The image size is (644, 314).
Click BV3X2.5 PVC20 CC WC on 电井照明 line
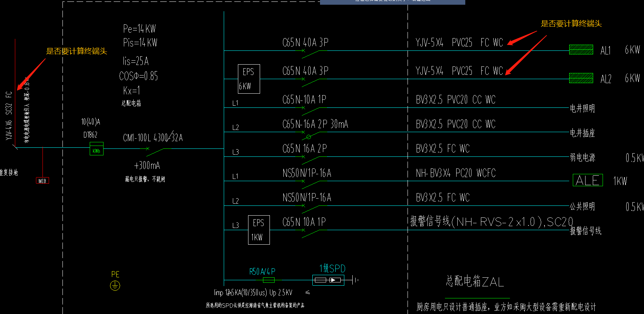click(456, 99)
